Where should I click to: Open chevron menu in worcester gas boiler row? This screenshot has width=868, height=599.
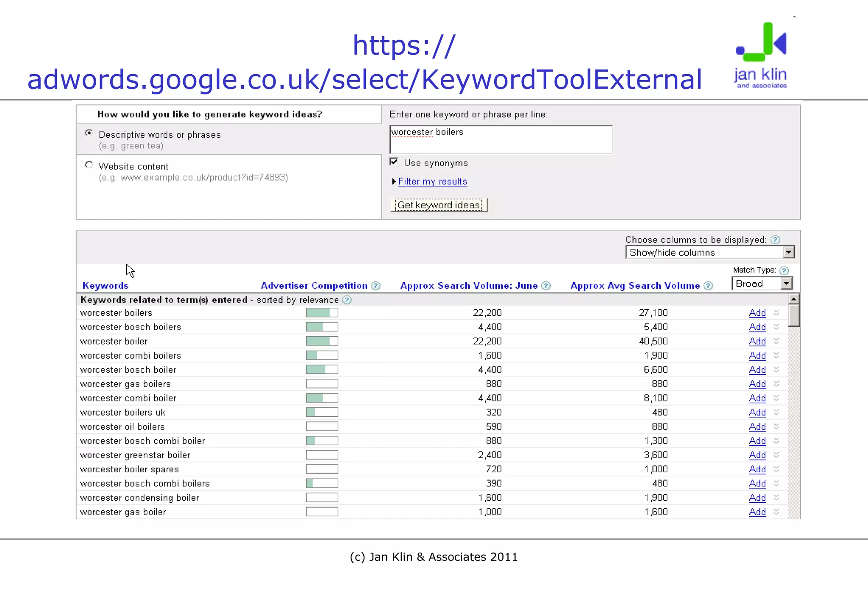[x=776, y=512]
